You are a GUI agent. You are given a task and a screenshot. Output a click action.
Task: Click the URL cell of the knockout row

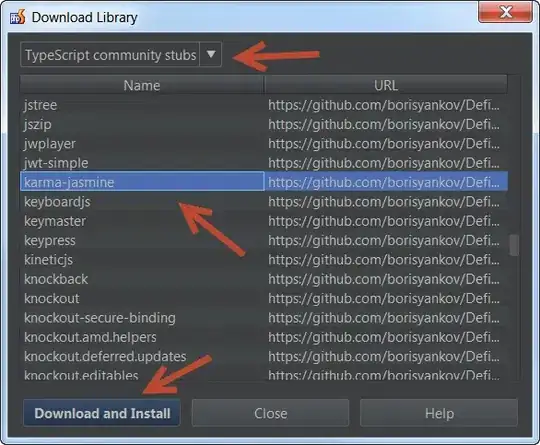pyautogui.click(x=386, y=298)
